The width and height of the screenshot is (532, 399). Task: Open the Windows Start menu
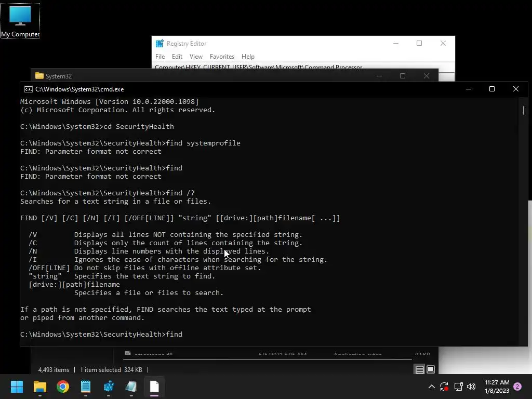tap(17, 387)
